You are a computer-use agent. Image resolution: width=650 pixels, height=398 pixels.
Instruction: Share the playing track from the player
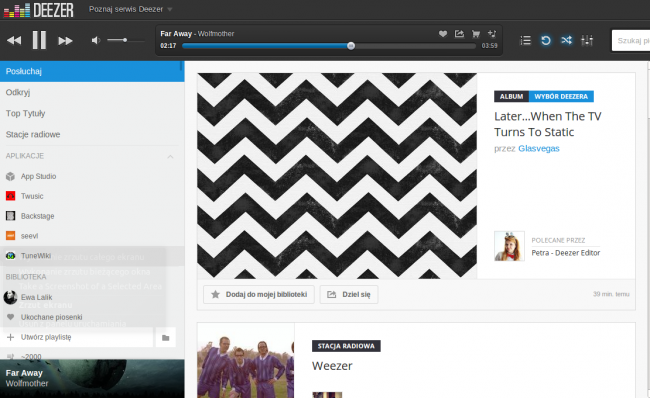coord(459,34)
